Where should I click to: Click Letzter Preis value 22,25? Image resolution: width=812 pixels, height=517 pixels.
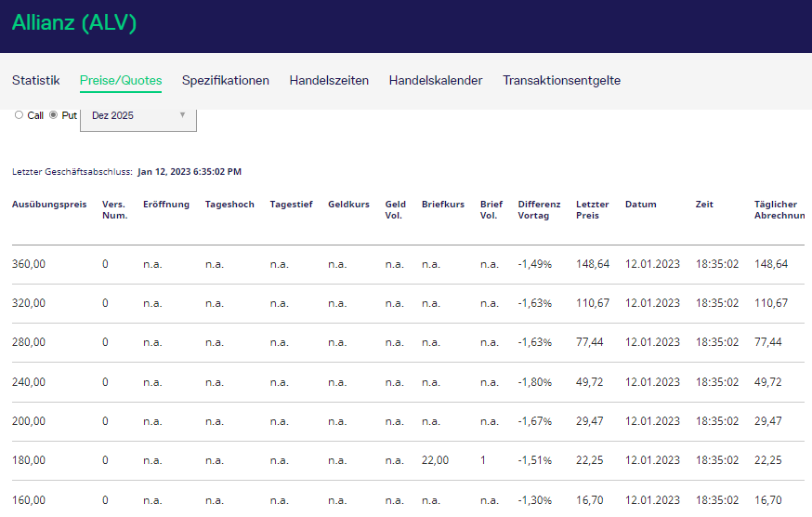589,460
